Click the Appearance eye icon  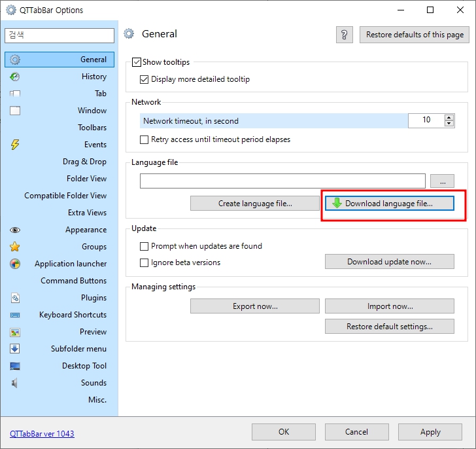pos(15,230)
